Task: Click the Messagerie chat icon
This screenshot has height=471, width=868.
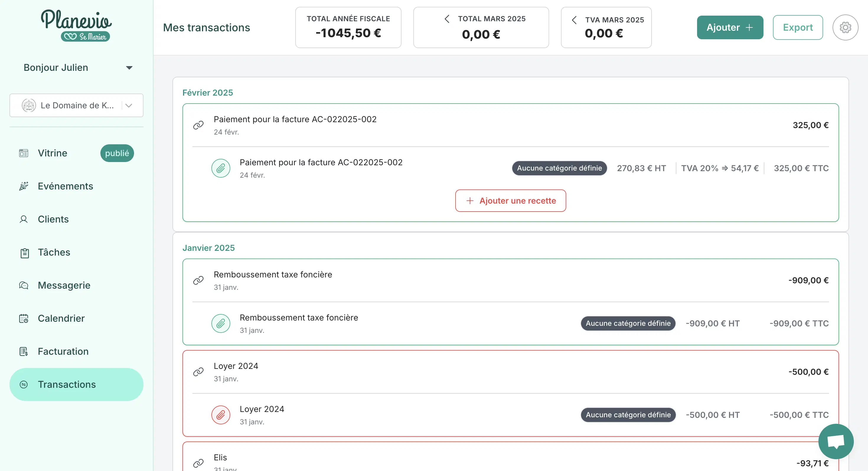Action: coord(24,285)
